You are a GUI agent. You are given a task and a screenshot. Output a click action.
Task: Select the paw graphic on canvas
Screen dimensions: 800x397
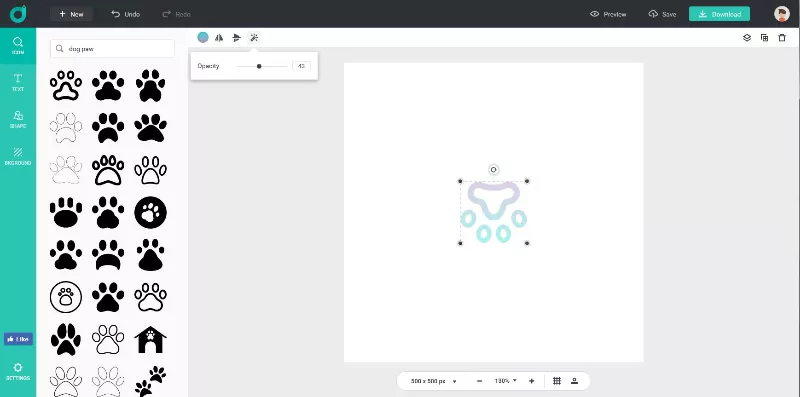click(x=493, y=212)
